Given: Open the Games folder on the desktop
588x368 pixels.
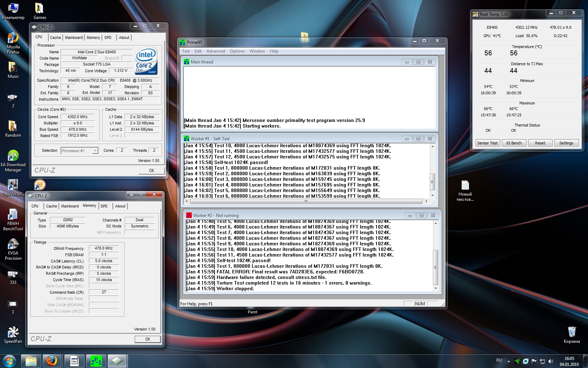Looking at the screenshot, I should point(40,11).
